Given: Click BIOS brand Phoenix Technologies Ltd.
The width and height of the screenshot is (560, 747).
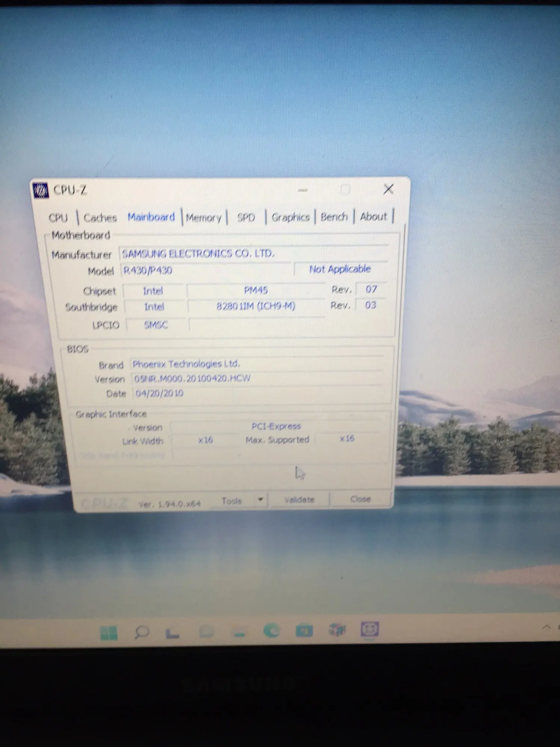Looking at the screenshot, I should pyautogui.click(x=257, y=364).
